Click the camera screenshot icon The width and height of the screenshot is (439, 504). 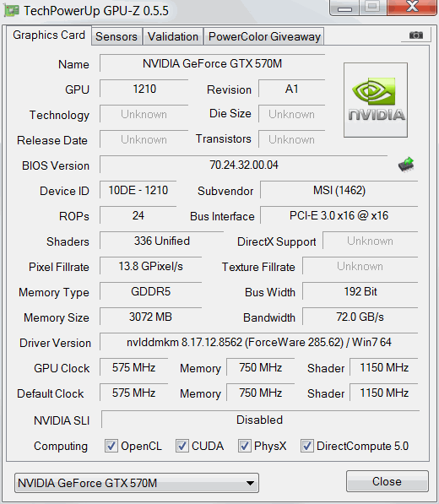tap(416, 35)
